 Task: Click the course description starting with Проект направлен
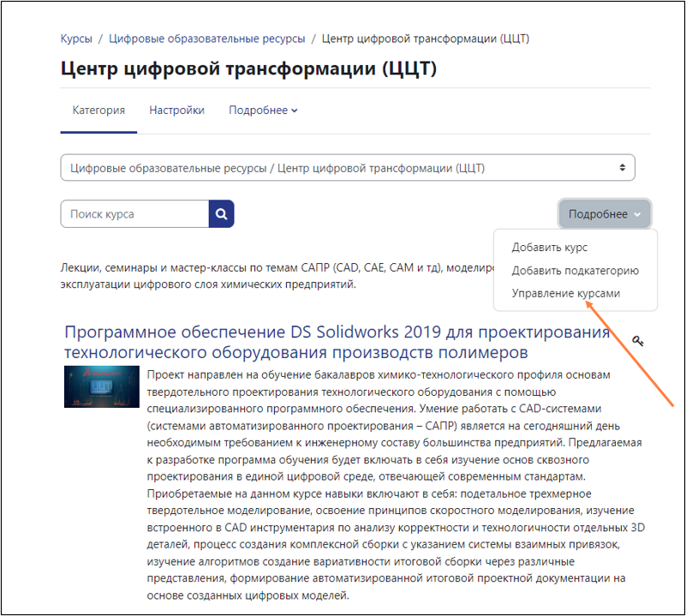pyautogui.click(x=396, y=485)
